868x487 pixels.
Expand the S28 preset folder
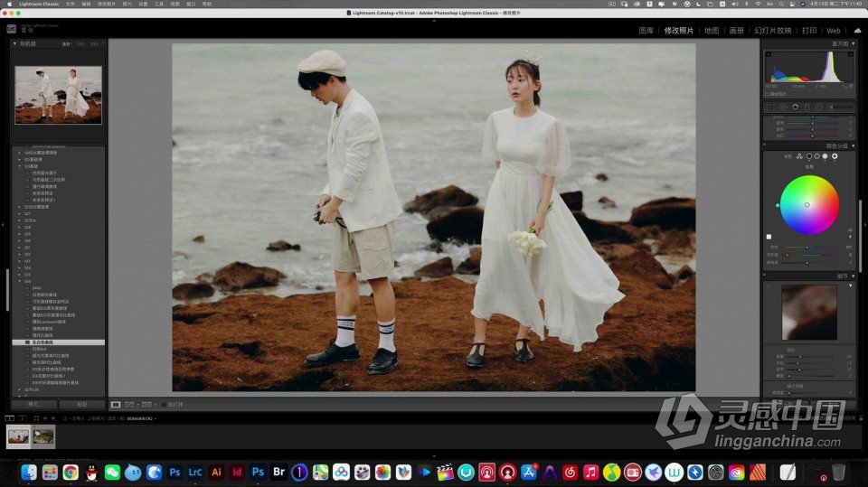pos(19,227)
